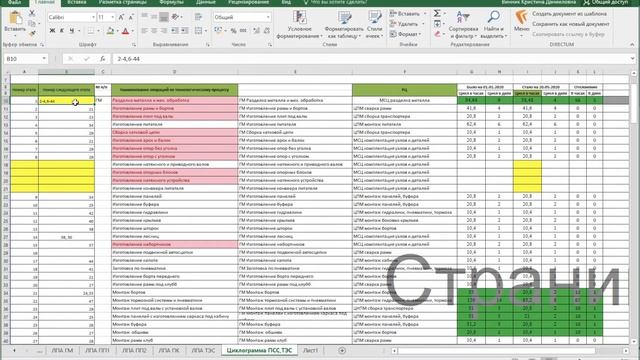Decrease indent icon
This screenshot has height=360, width=640.
(x=175, y=31)
